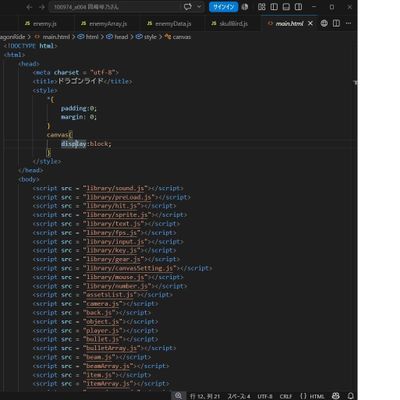Open the player.js link
This screenshot has height=400, width=400.
[103, 331]
